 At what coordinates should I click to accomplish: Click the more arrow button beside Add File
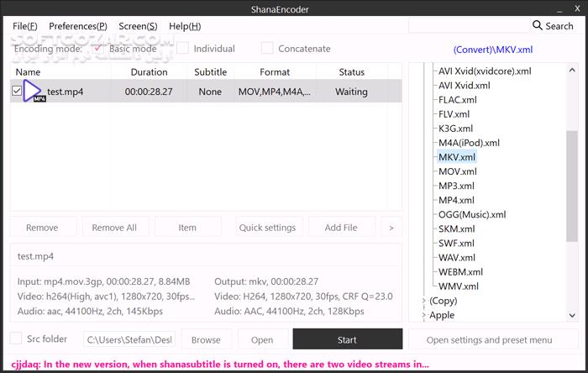point(391,227)
